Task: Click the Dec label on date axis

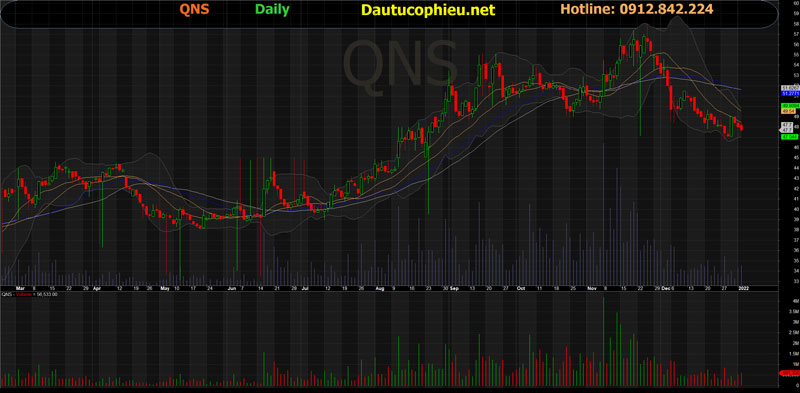Action: click(x=665, y=288)
